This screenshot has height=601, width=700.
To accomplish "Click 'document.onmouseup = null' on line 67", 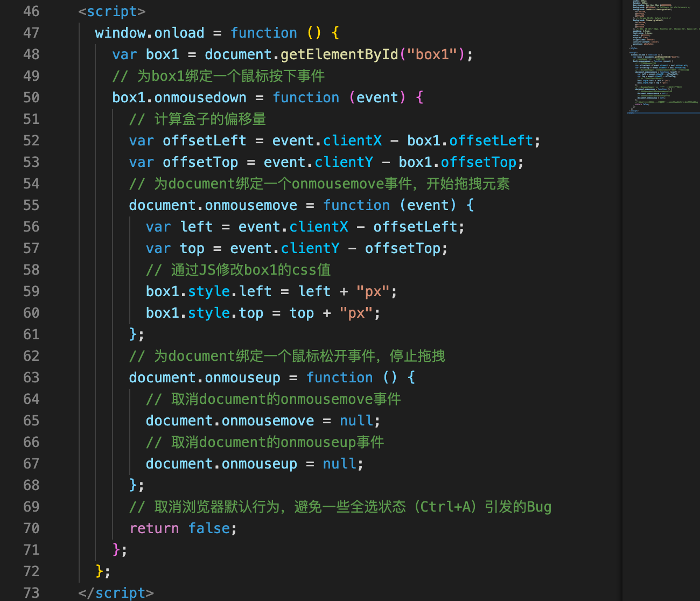I will click(x=251, y=464).
